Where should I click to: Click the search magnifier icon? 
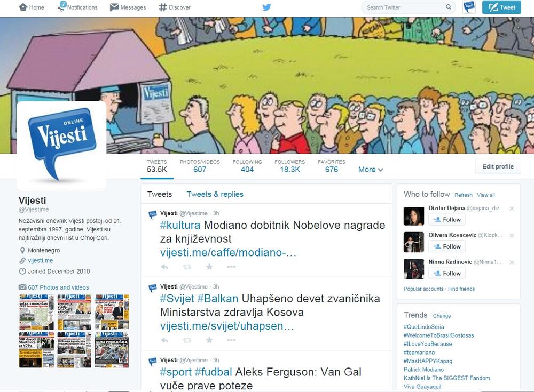(x=449, y=7)
